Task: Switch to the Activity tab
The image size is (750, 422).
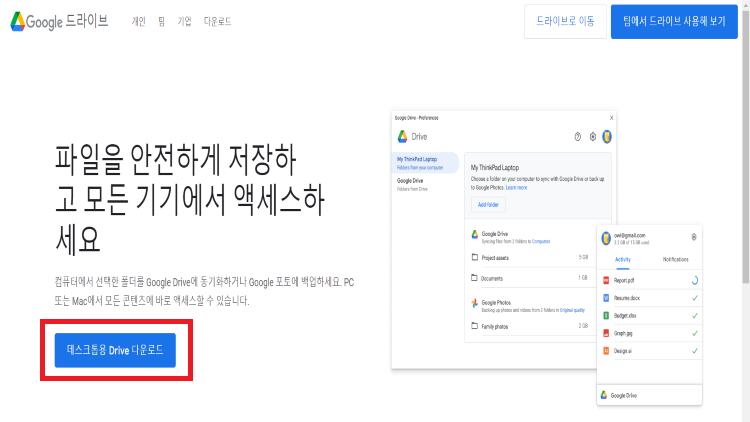Action: [x=622, y=259]
